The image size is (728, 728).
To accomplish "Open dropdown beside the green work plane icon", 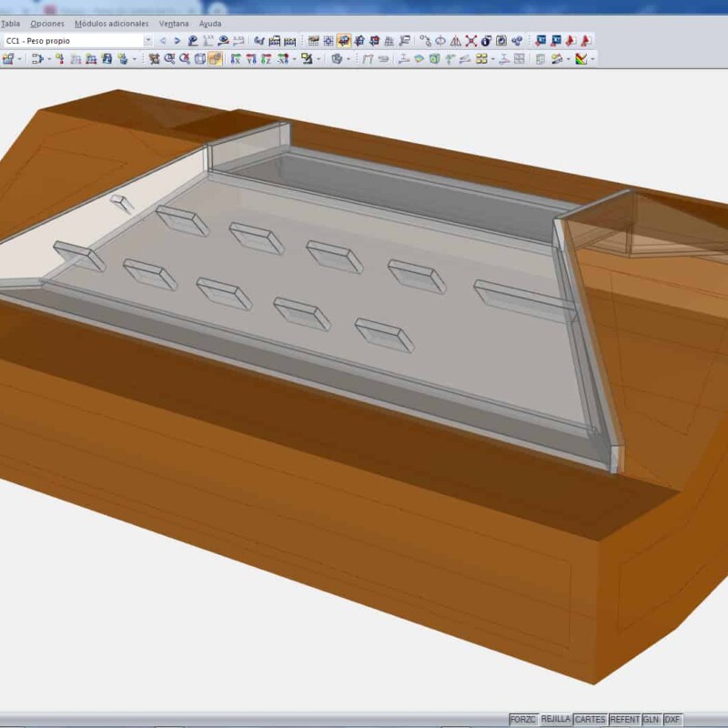I will [x=318, y=59].
